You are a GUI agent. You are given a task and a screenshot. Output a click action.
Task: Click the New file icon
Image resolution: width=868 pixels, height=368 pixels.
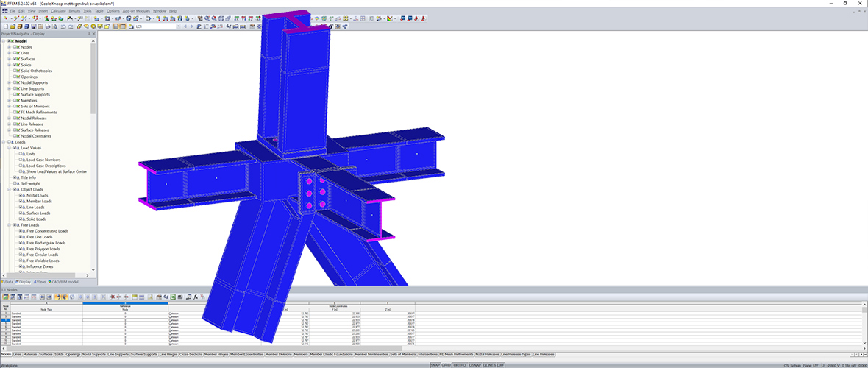[x=6, y=26]
